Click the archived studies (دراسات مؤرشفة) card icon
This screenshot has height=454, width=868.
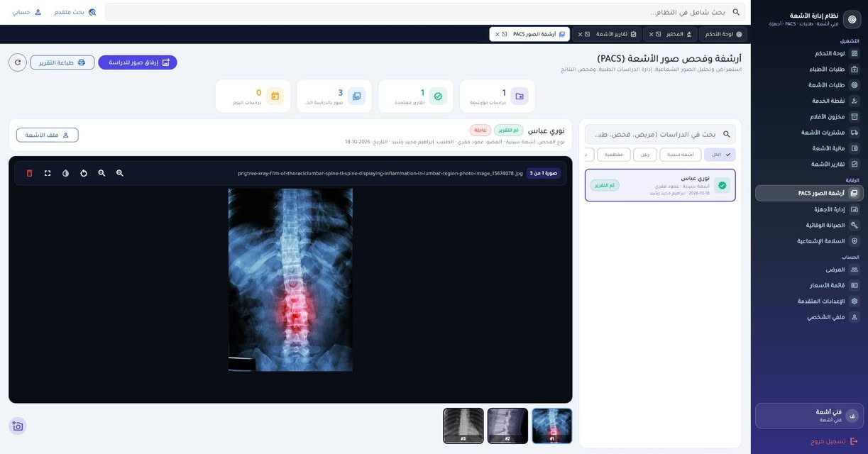tap(520, 96)
